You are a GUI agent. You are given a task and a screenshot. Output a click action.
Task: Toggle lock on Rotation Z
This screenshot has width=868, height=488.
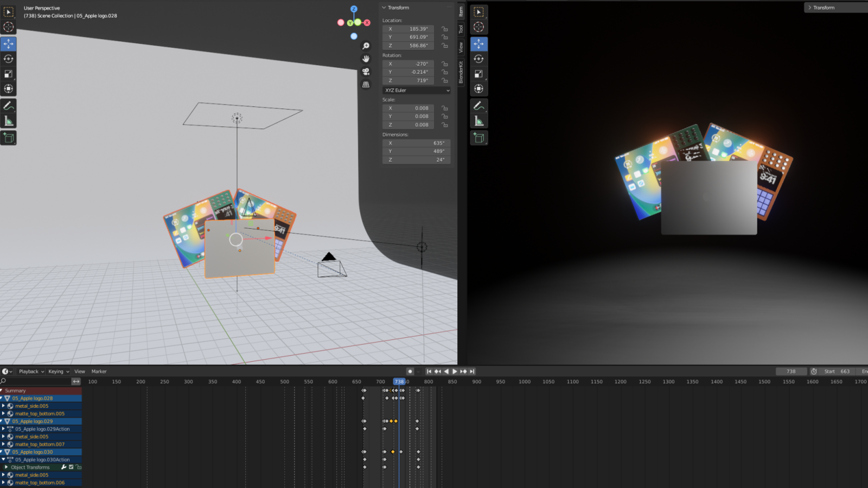445,80
